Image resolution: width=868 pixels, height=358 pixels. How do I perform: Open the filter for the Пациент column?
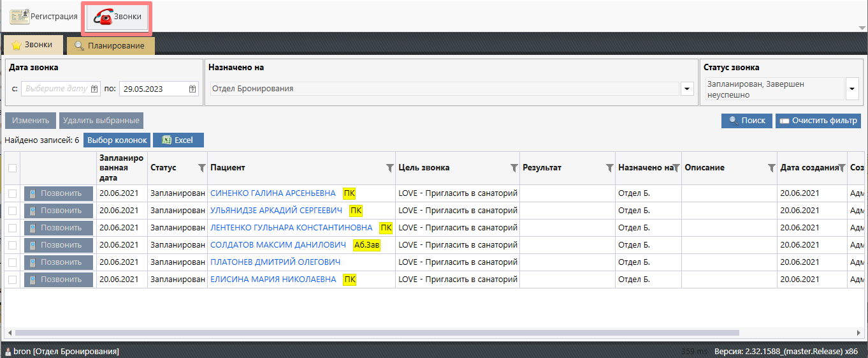389,168
